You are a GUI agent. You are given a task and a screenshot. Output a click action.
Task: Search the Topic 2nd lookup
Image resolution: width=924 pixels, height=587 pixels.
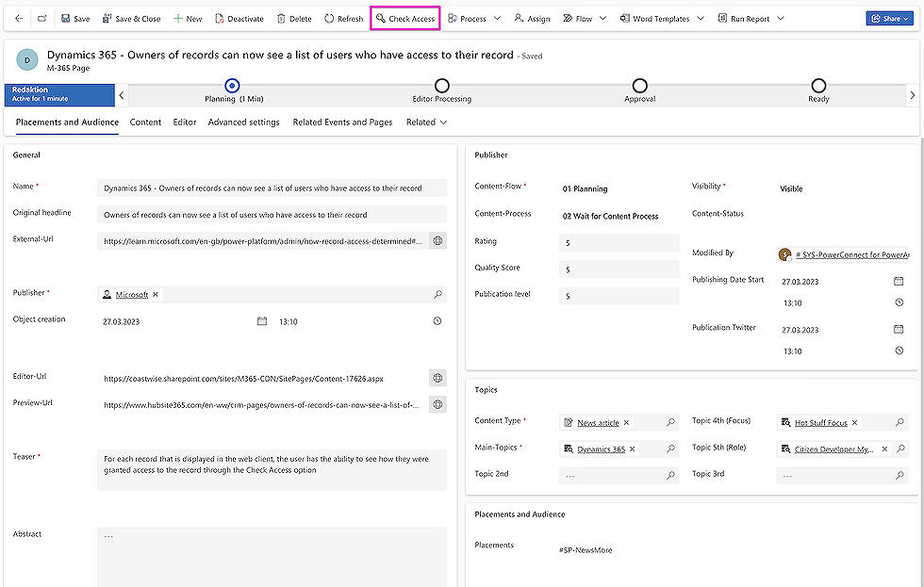coord(670,475)
